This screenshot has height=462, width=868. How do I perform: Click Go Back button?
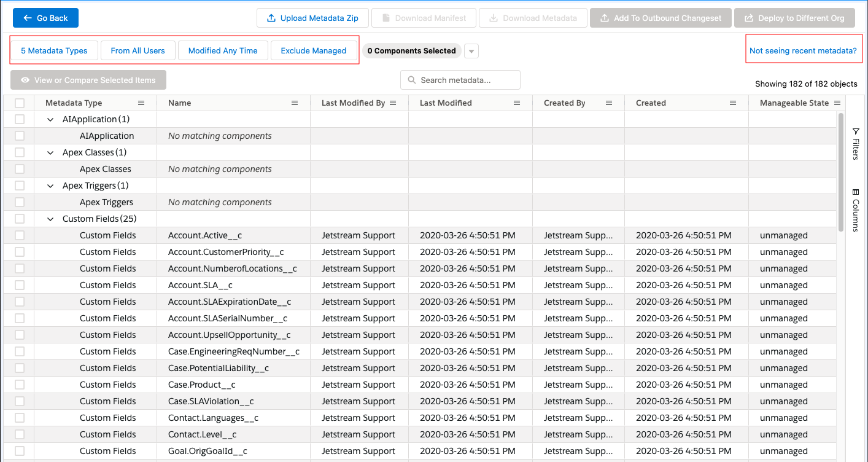pos(45,18)
